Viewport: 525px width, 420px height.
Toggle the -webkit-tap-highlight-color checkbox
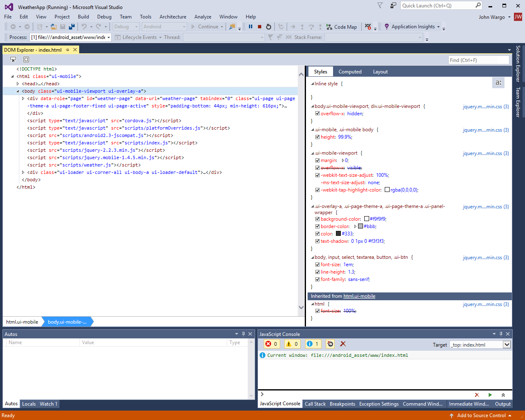click(x=317, y=190)
